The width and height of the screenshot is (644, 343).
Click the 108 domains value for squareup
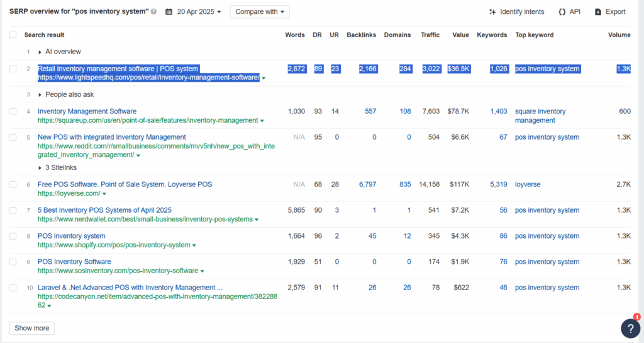406,111
